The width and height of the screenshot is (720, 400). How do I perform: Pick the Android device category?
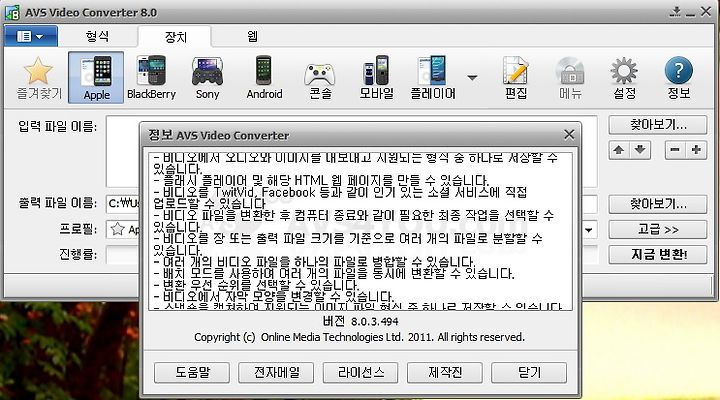point(264,78)
